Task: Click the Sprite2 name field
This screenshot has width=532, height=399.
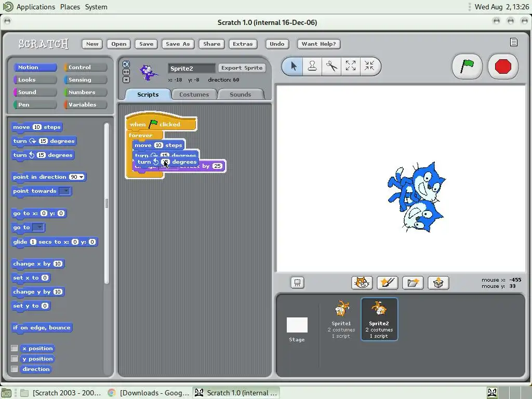Action: tap(192, 68)
